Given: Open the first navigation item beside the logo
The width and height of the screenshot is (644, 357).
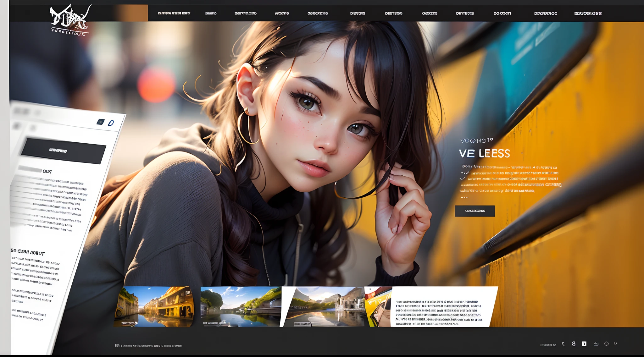Looking at the screenshot, I should pyautogui.click(x=174, y=13).
